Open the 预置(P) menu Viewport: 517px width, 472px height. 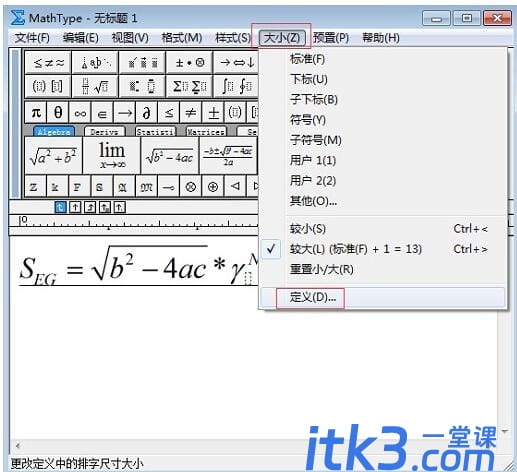pos(331,38)
